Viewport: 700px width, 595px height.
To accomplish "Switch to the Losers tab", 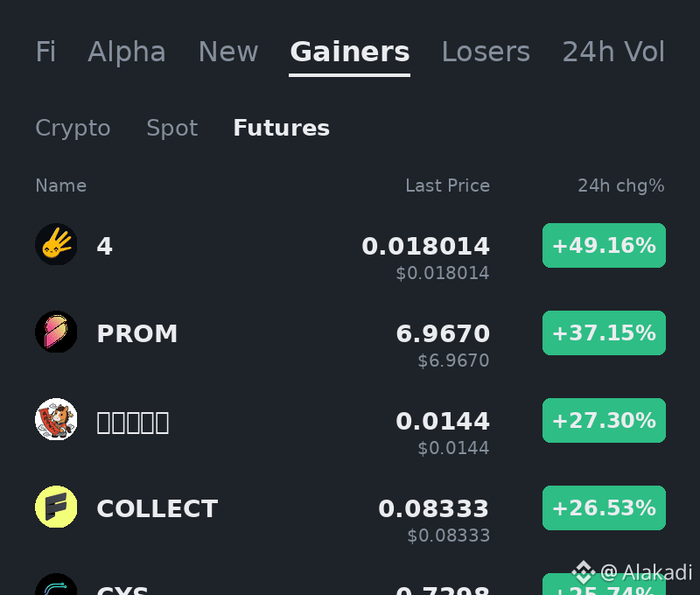I will pos(486,52).
